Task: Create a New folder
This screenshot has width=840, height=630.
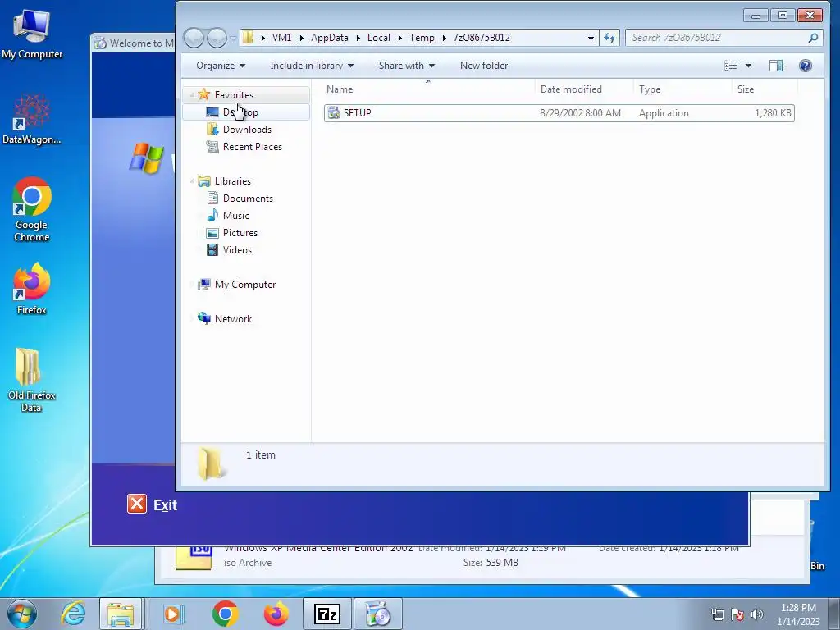Action: click(484, 66)
